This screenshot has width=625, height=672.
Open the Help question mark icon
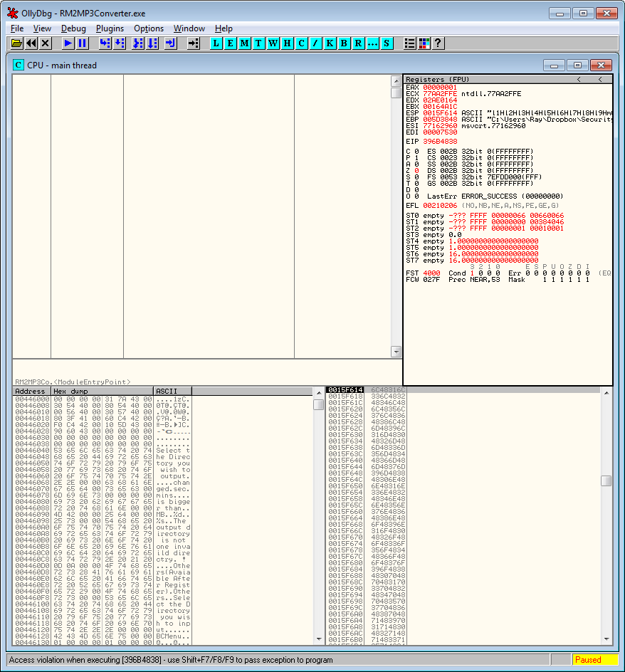pos(438,43)
